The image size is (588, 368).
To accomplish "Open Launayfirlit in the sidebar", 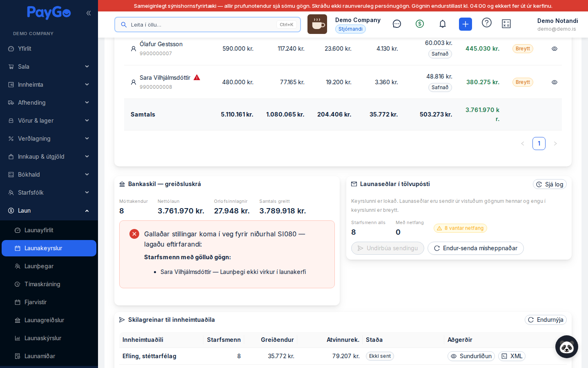I will pos(49,230).
